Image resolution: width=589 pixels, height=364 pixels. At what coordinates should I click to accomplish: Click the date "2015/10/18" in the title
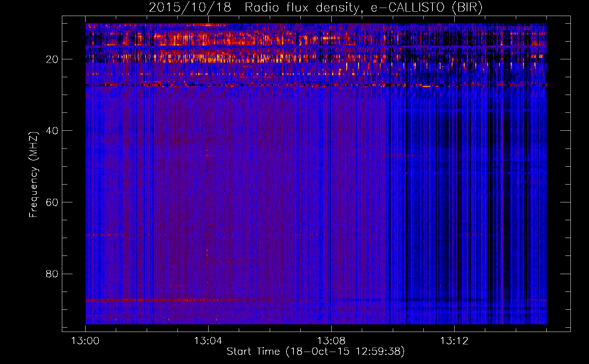coord(190,8)
